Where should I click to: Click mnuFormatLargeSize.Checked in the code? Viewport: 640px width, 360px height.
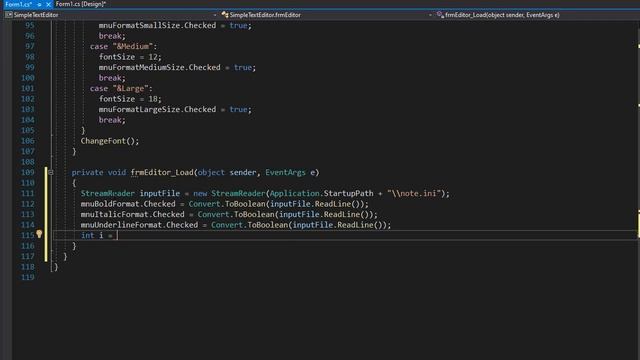click(x=157, y=109)
